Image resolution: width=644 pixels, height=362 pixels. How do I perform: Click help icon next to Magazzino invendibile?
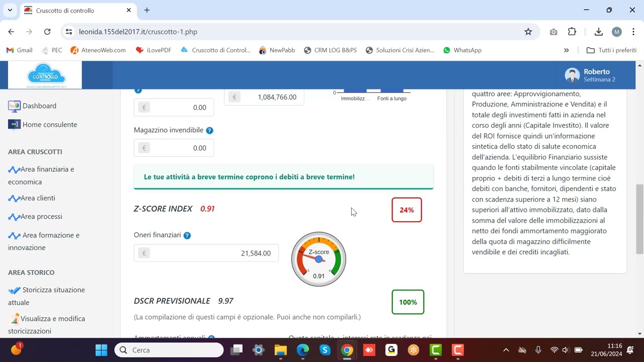pos(209,130)
